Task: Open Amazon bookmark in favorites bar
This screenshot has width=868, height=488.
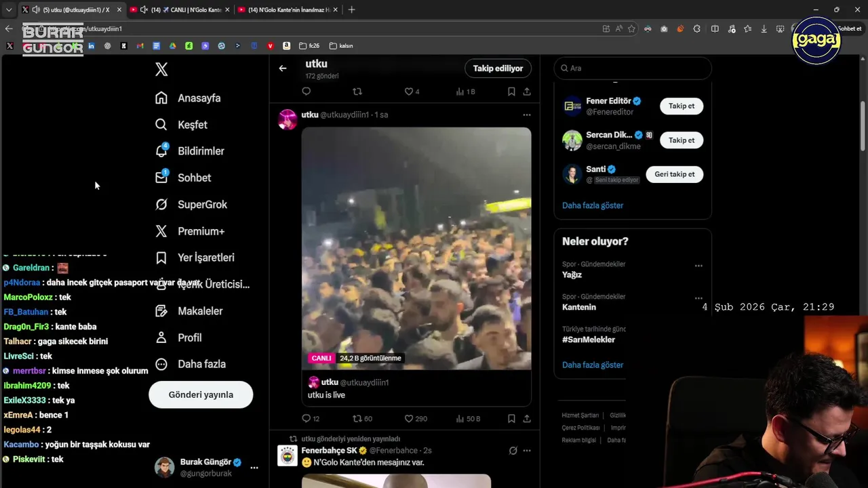Action: point(287,46)
